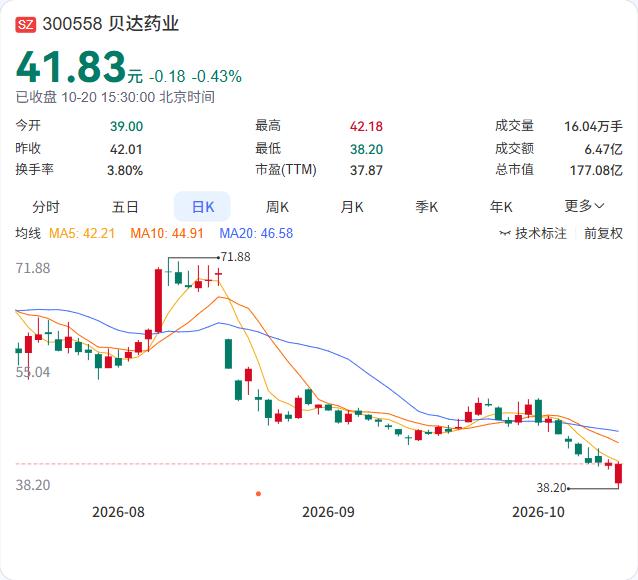Screen dimensions: 638x580
Task: Click the stock title 300558 贝达药业
Action: 111,24
